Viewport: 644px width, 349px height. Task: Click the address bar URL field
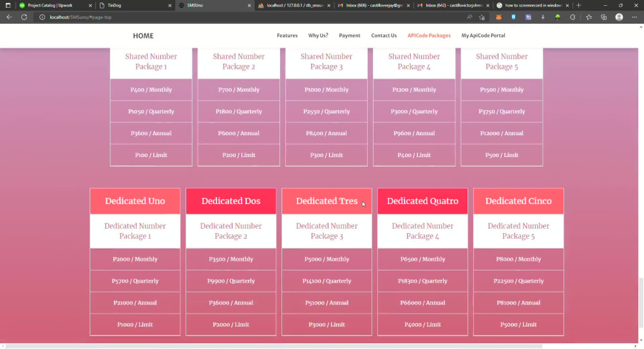254,17
